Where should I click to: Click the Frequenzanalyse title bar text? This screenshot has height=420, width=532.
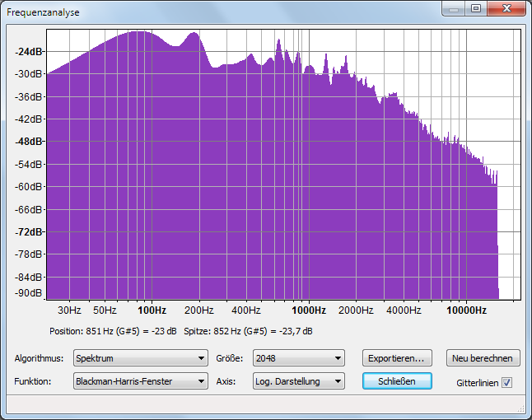click(x=43, y=12)
